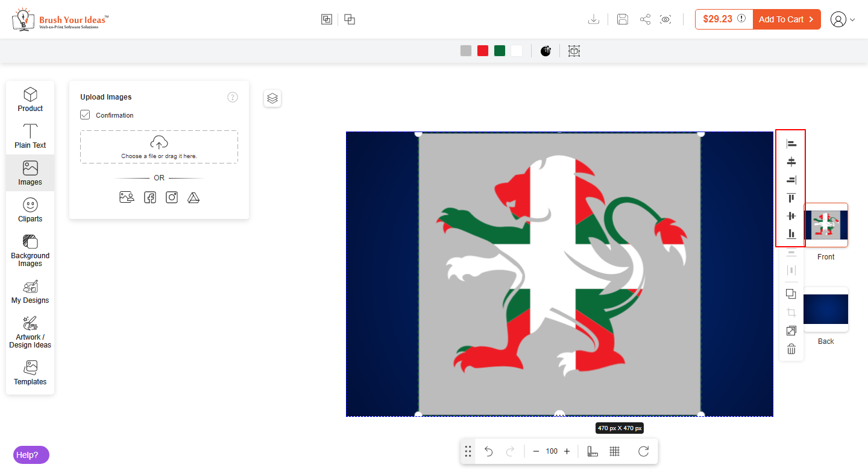Upload image from Google Drive icon
This screenshot has height=476, width=868.
(x=193, y=197)
